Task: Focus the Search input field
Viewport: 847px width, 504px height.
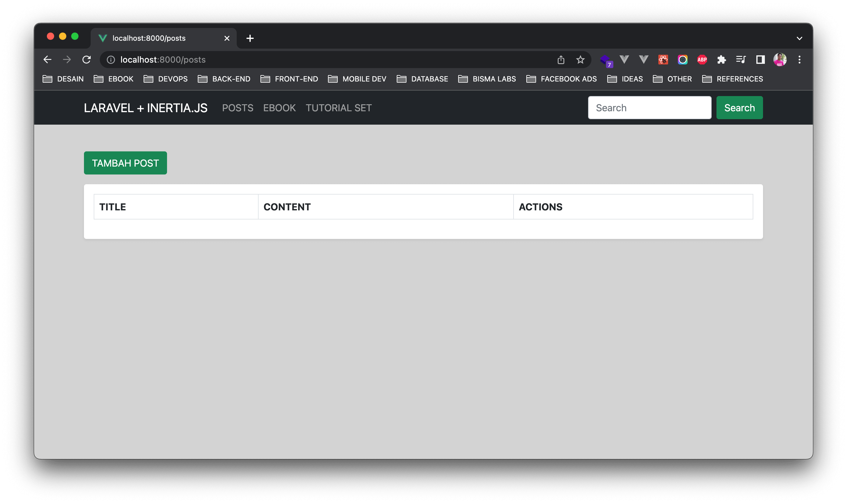Action: (650, 108)
